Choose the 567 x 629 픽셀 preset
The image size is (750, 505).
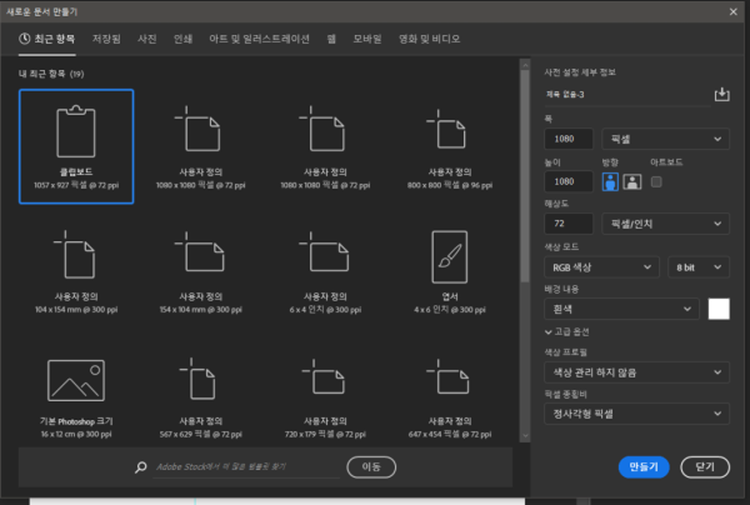(x=200, y=396)
